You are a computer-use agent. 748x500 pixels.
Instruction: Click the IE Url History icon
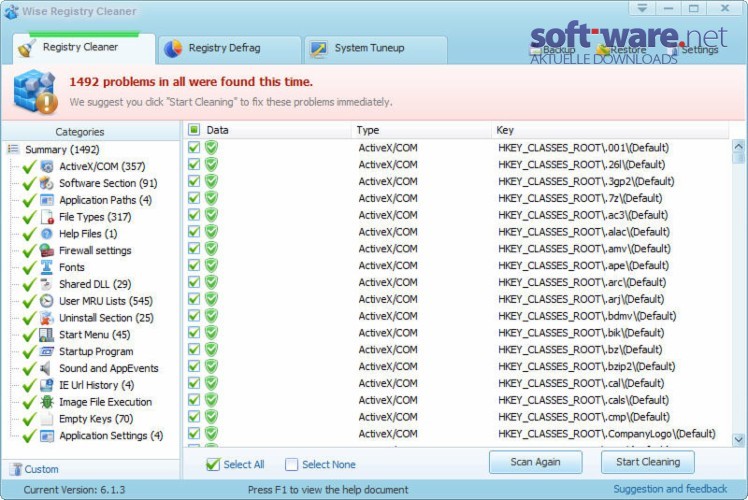coord(47,385)
